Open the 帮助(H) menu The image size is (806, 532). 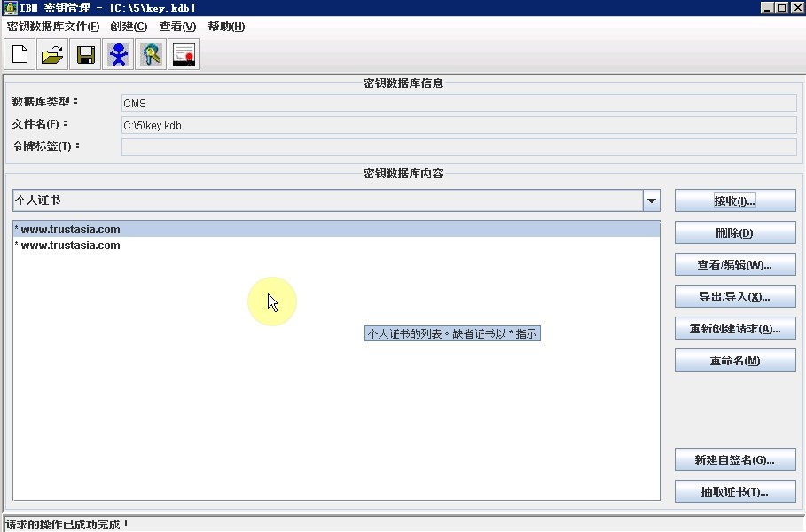click(226, 27)
